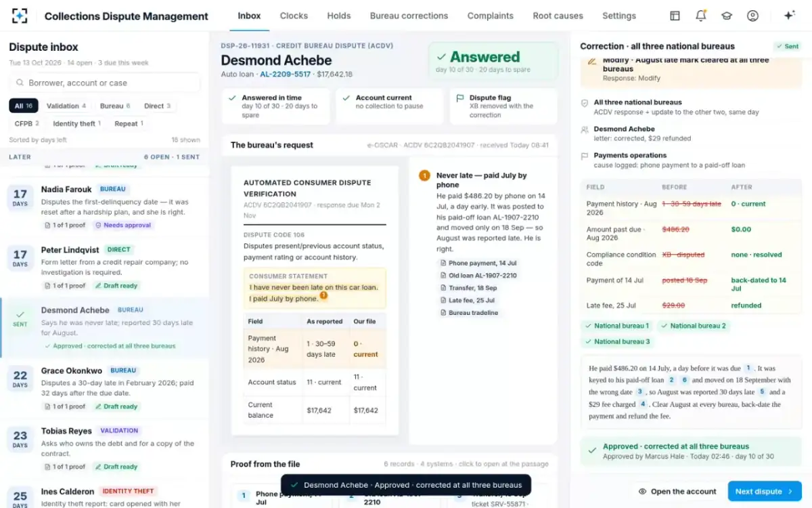Open account link AL-2209-5517
Image resolution: width=812 pixels, height=508 pixels.
[286, 75]
